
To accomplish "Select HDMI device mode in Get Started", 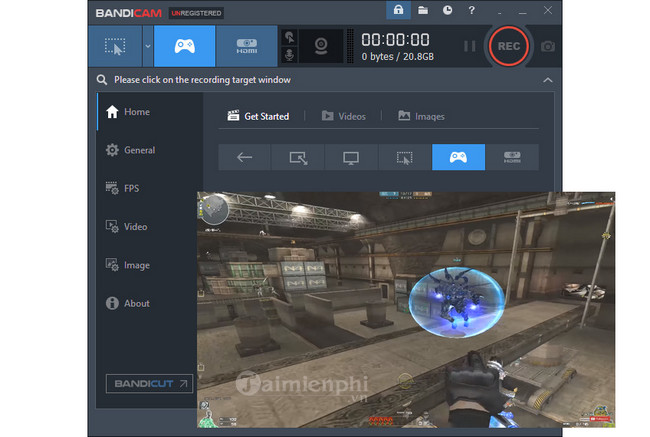I will click(x=512, y=157).
